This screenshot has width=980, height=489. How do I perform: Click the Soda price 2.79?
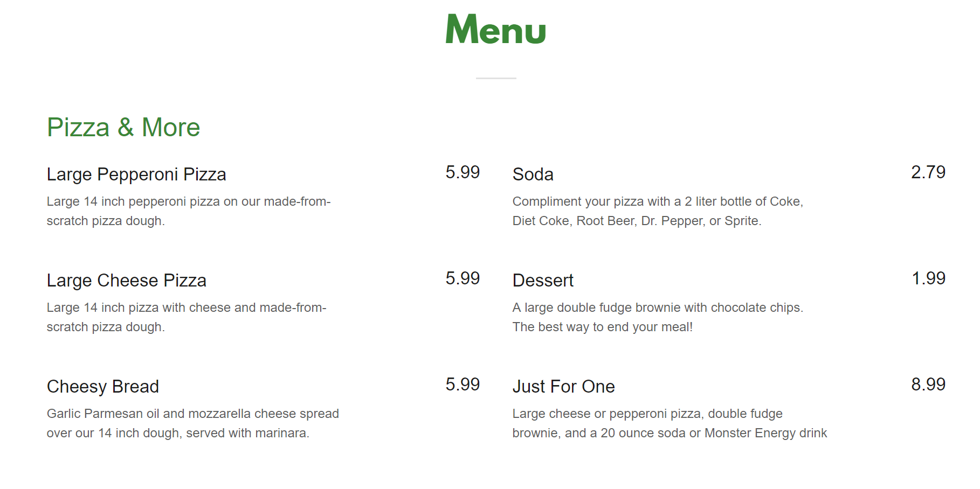(928, 172)
